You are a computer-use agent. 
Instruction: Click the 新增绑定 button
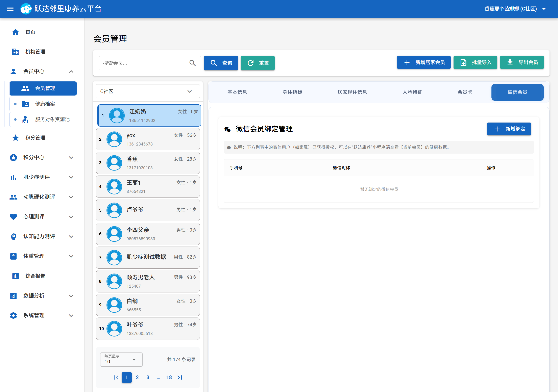[x=509, y=129]
